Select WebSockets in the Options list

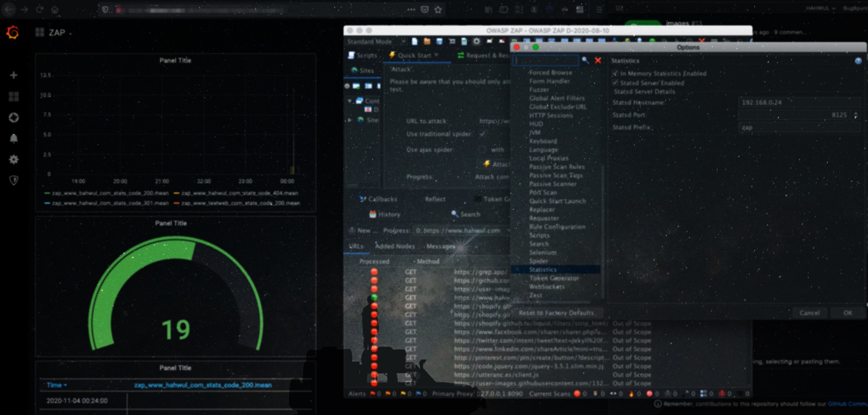[x=547, y=287]
